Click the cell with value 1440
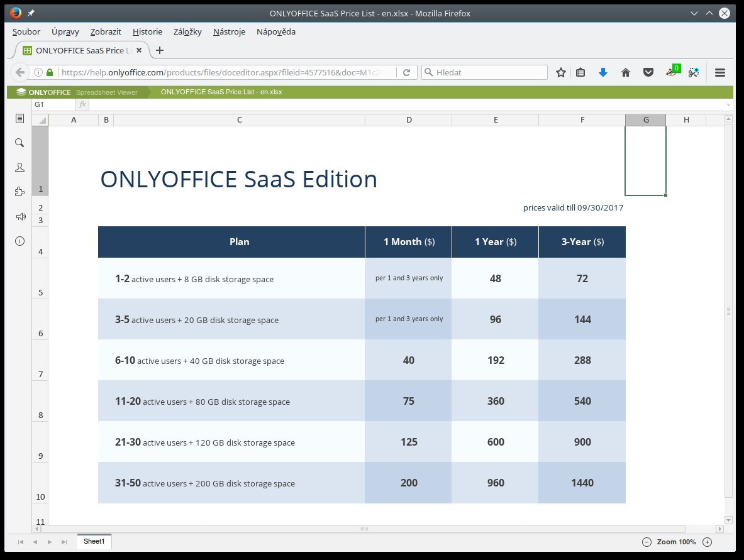The image size is (744, 560). coord(582,483)
